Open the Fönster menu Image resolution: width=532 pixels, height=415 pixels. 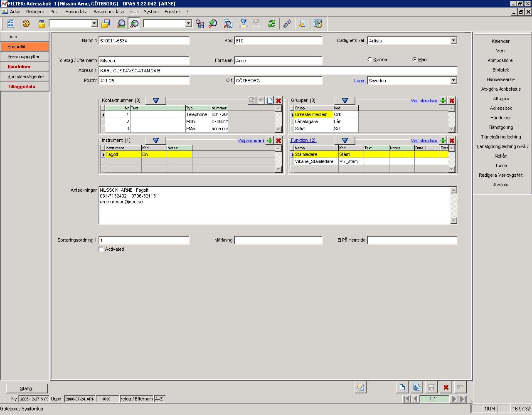pyautogui.click(x=172, y=12)
